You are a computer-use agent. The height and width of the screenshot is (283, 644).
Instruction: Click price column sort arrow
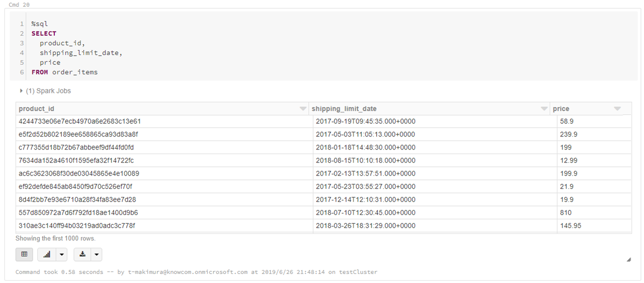617,109
